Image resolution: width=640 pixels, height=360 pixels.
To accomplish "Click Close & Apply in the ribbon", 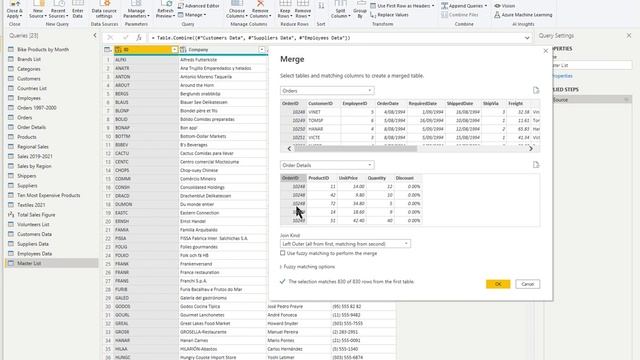I will [15, 9].
